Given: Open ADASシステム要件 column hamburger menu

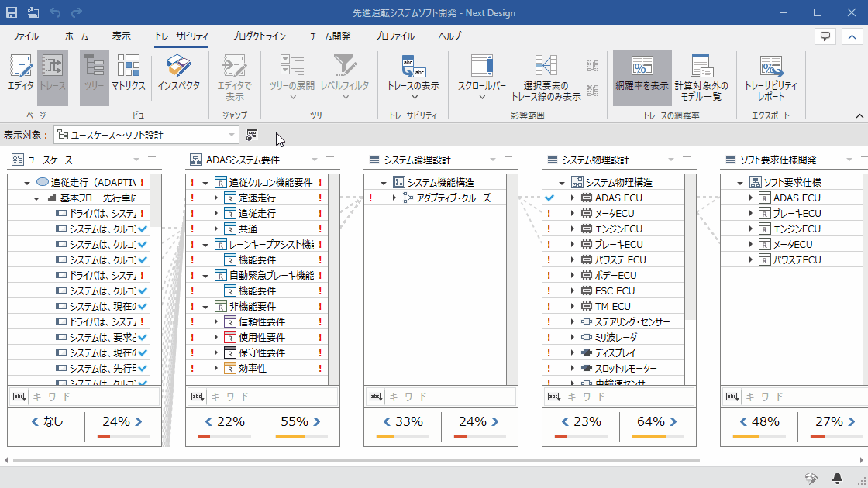Looking at the screenshot, I should (x=330, y=160).
